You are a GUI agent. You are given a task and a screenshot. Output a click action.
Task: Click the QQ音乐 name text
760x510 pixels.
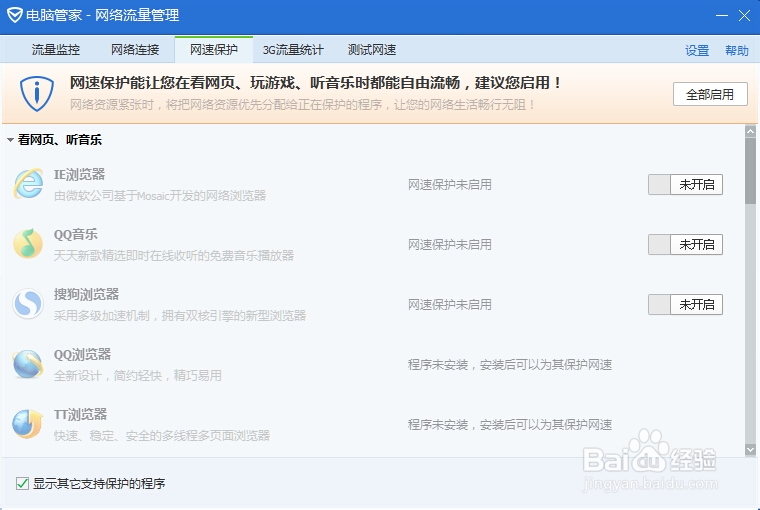click(x=76, y=235)
